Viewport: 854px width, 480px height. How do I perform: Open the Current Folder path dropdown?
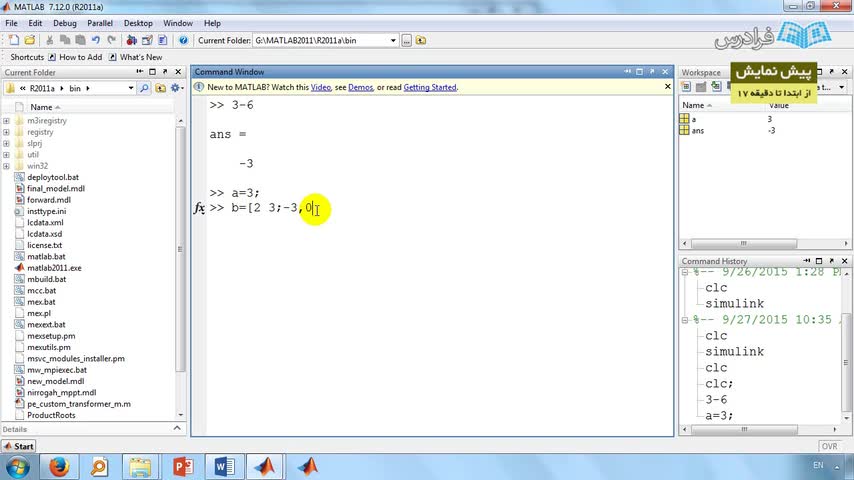click(393, 40)
